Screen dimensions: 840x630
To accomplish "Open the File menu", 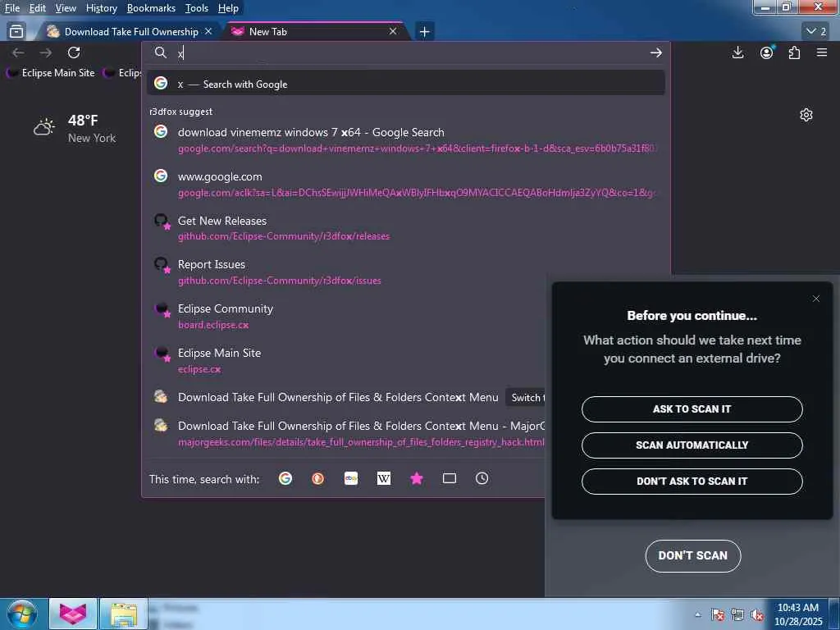I will (11, 8).
